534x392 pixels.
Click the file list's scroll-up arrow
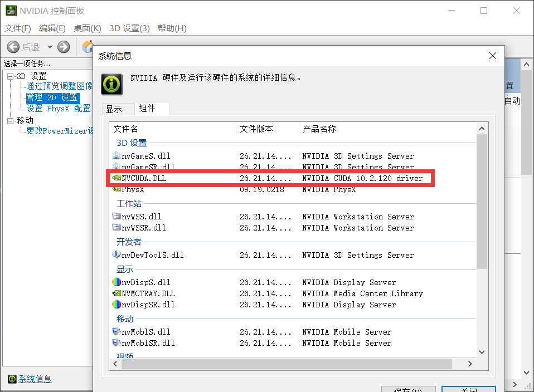pyautogui.click(x=482, y=128)
